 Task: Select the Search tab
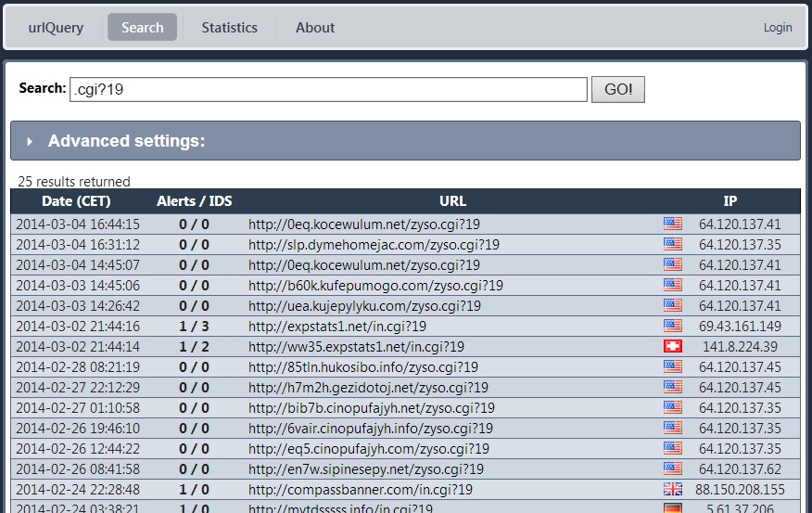142,28
